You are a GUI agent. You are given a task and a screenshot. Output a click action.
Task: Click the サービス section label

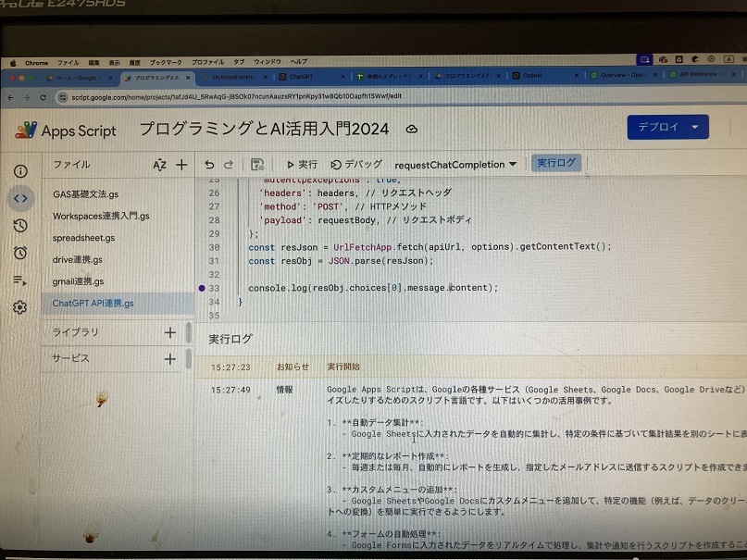point(71,358)
